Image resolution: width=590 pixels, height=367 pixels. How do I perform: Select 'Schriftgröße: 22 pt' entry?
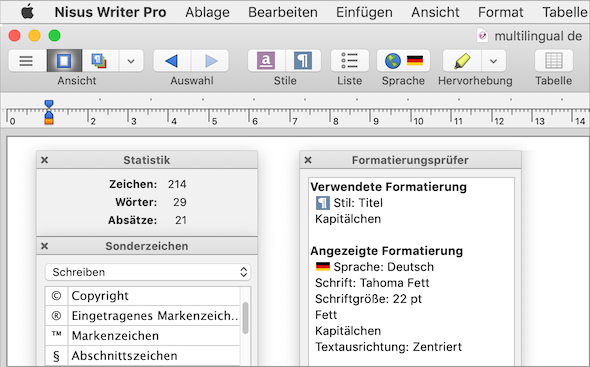tap(368, 299)
